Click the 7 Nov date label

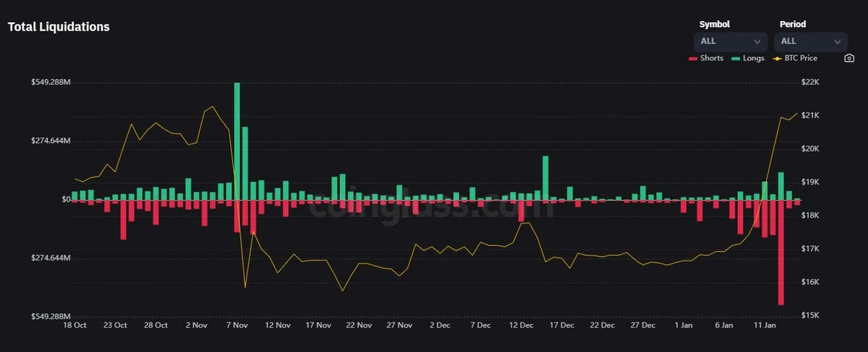point(237,325)
